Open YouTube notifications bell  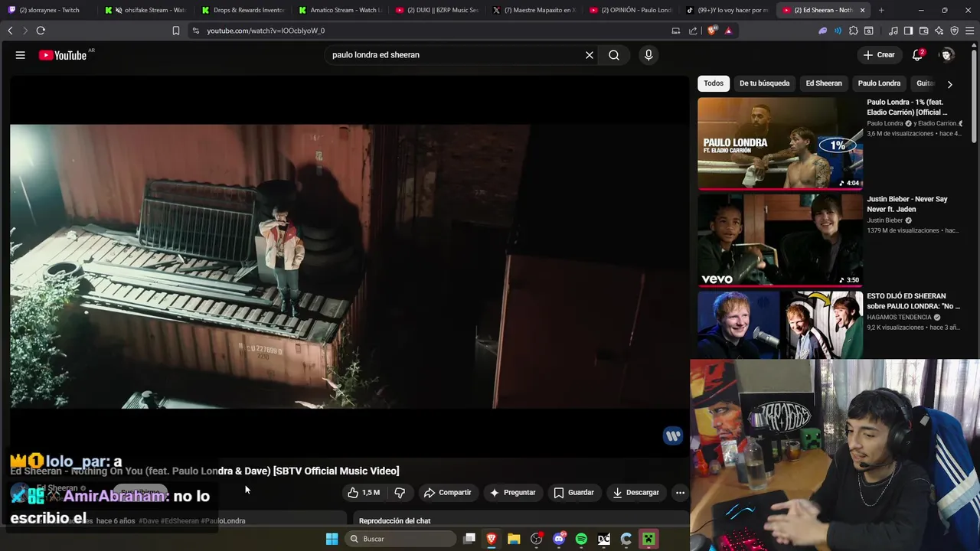tap(917, 55)
